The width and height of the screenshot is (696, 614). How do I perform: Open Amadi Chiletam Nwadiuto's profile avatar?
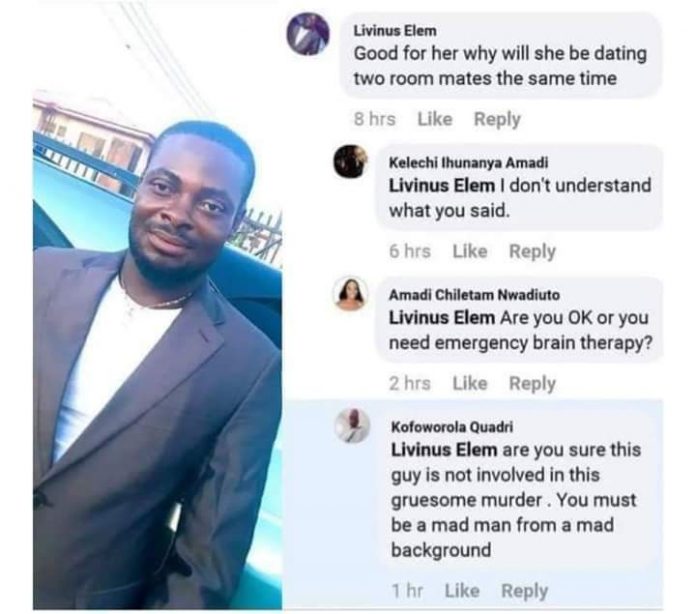tap(350, 293)
